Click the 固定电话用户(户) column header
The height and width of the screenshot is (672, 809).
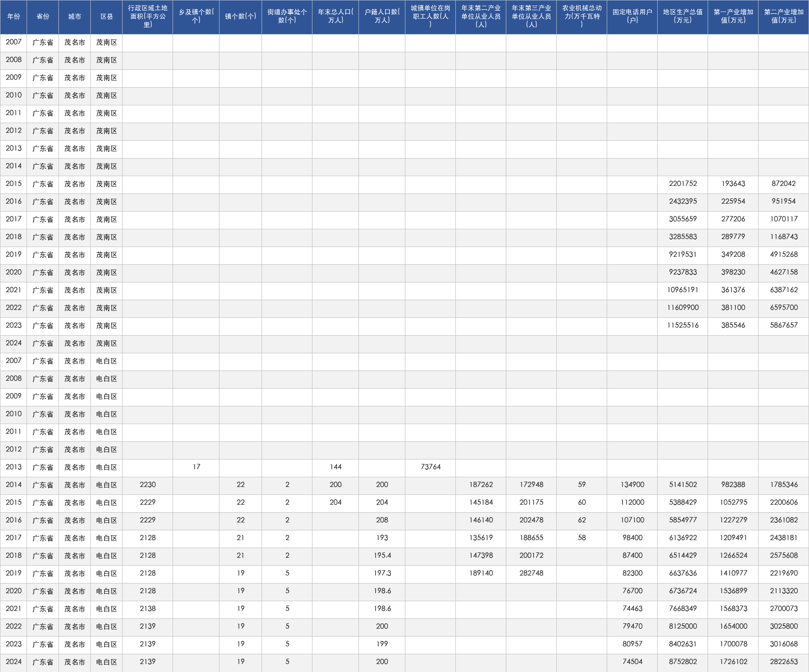(x=632, y=17)
